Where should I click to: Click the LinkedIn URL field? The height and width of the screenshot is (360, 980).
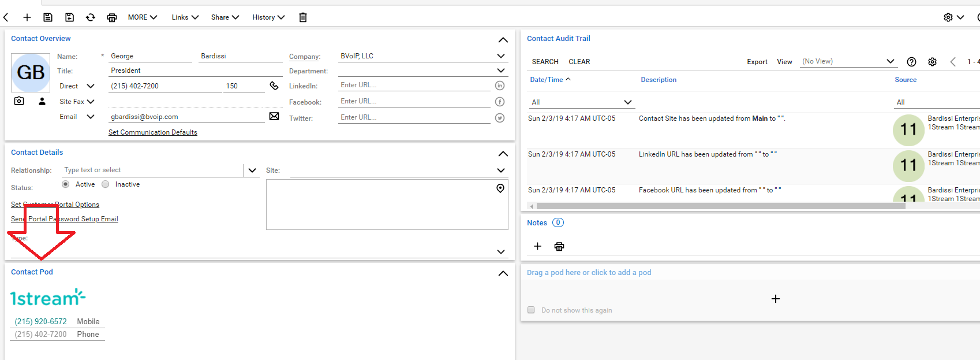click(414, 85)
